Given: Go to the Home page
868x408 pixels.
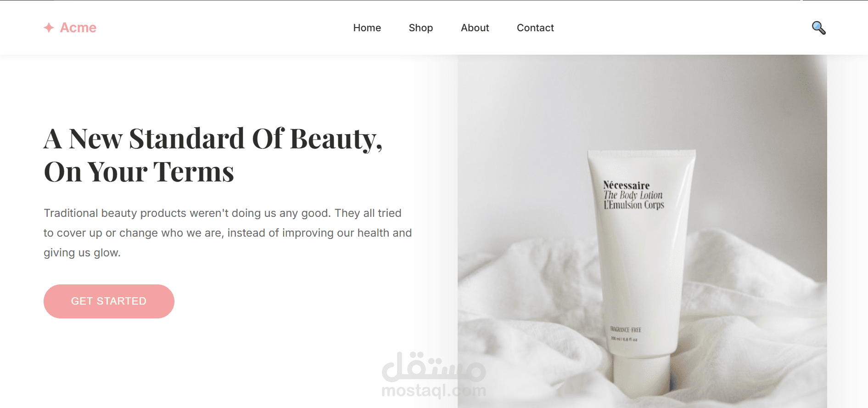Looking at the screenshot, I should 367,28.
